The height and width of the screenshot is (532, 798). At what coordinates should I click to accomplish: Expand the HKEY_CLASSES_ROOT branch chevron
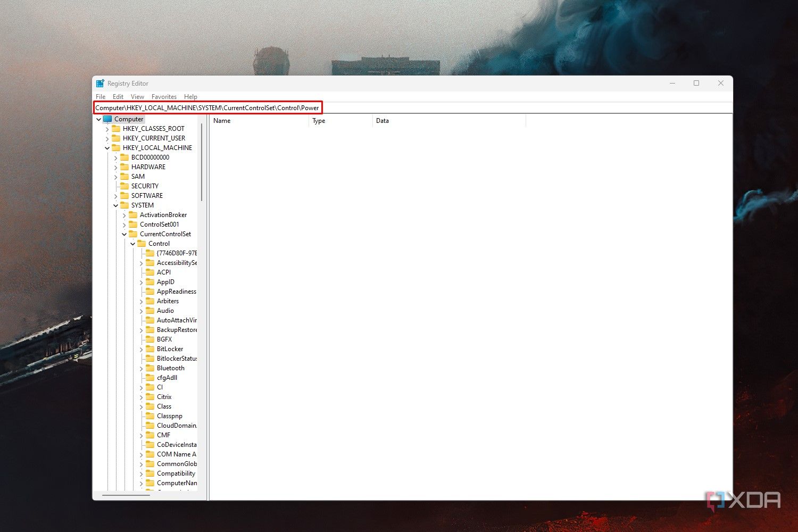[x=107, y=128]
